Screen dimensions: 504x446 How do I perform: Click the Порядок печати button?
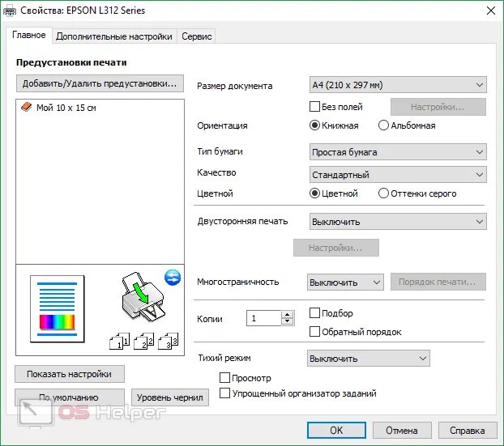[x=438, y=282]
